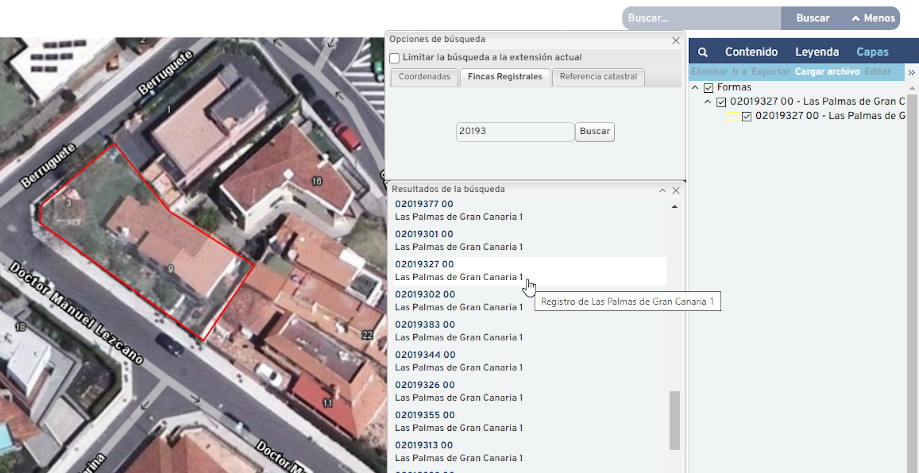Image resolution: width=919 pixels, height=473 pixels.
Task: Click the input field containing 20193
Action: click(515, 132)
